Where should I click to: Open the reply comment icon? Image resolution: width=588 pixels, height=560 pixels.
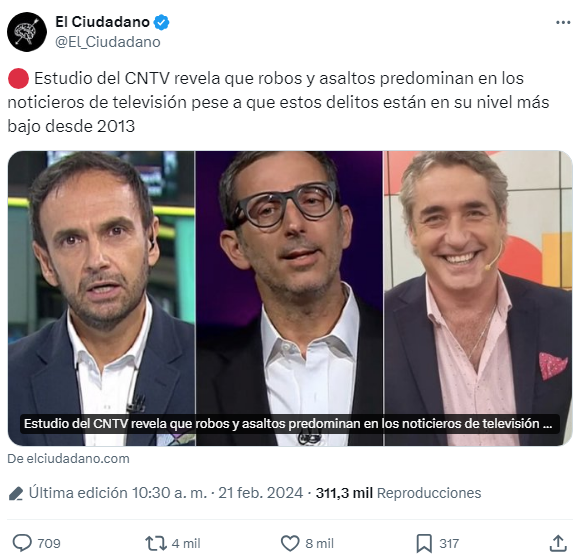(x=22, y=543)
